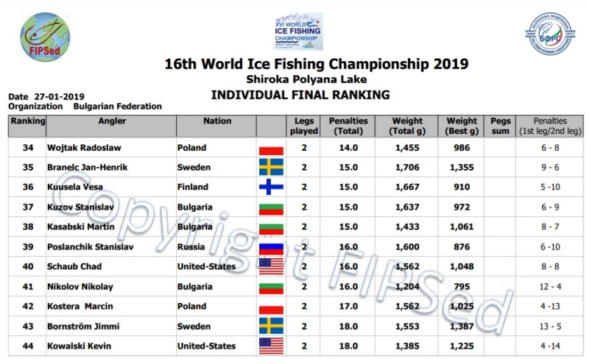Click the Bulgaria flag beside Kuzov Stanislav

tap(271, 208)
